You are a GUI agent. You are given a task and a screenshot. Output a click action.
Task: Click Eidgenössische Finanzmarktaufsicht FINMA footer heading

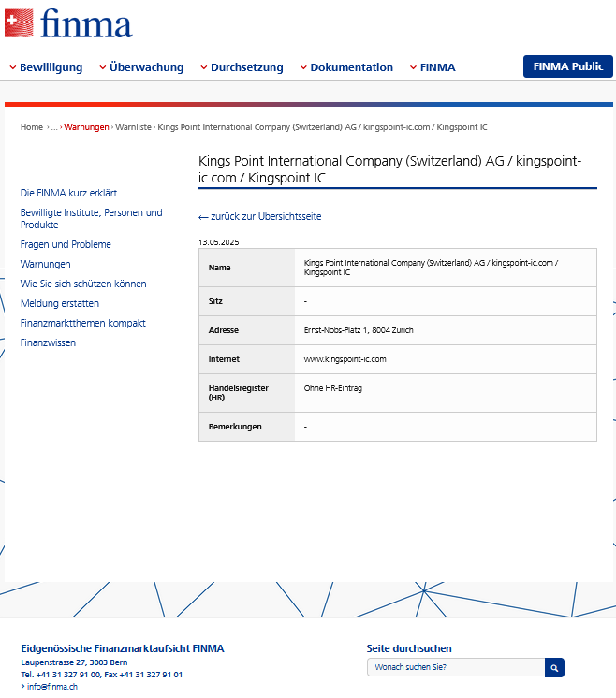(x=123, y=648)
